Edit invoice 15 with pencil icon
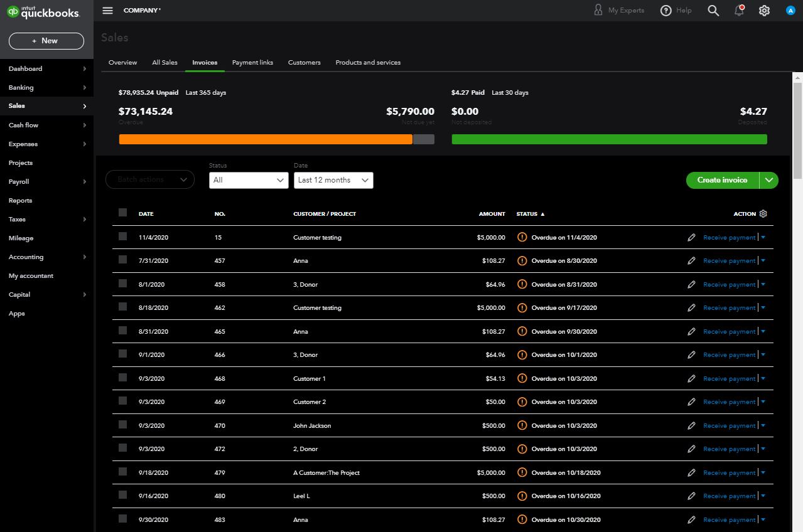Viewport: 803px width, 532px height. click(691, 238)
